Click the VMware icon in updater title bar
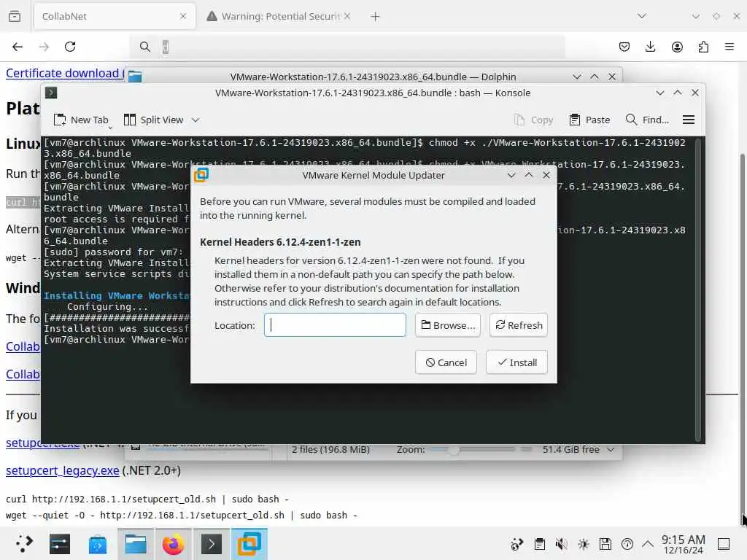This screenshot has width=747, height=560. 201,175
